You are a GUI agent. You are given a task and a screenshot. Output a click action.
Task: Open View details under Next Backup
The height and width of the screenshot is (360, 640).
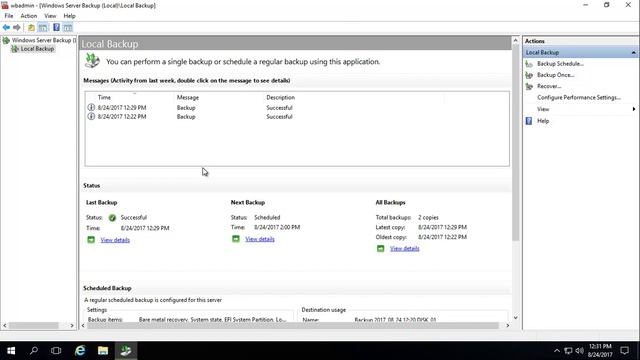coord(260,239)
